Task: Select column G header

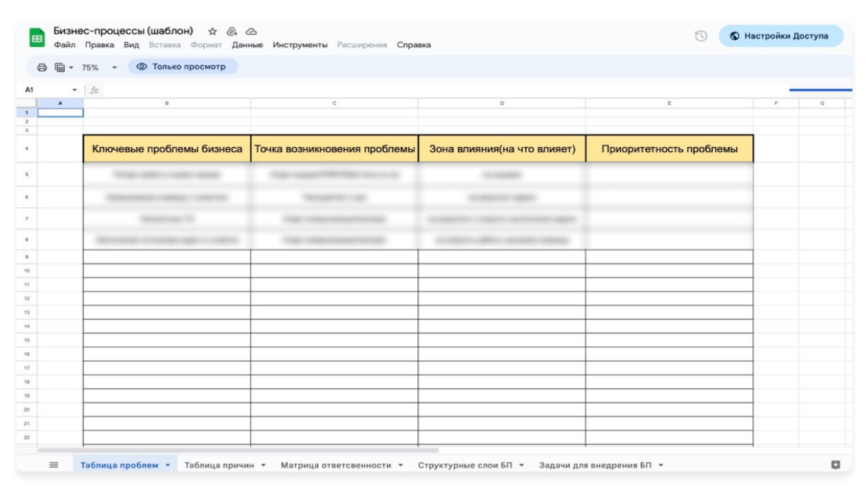Action: pyautogui.click(x=822, y=103)
